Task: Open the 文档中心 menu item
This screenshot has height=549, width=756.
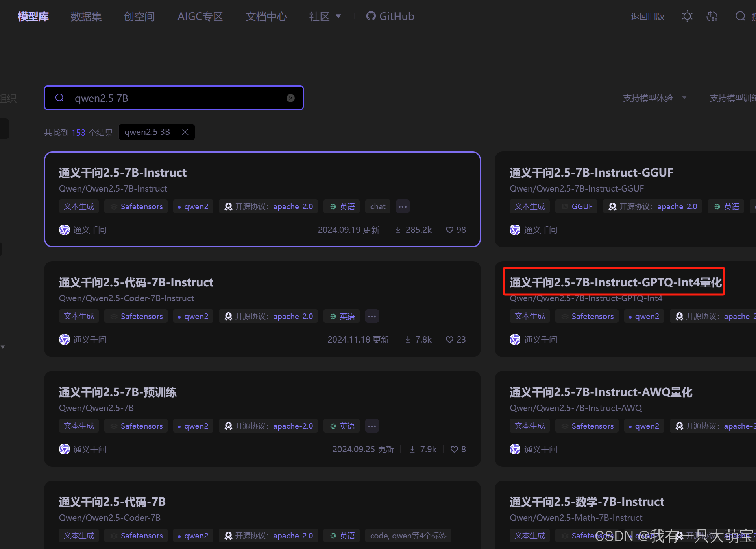Action: [266, 16]
